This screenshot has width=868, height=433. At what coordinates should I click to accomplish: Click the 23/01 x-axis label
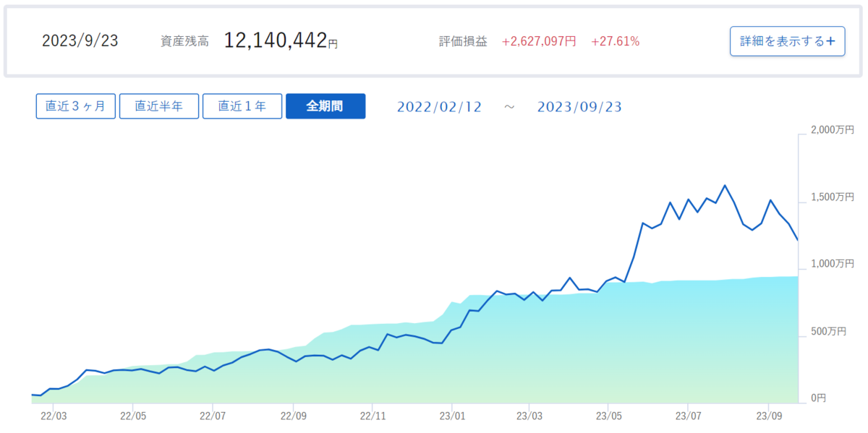[451, 416]
